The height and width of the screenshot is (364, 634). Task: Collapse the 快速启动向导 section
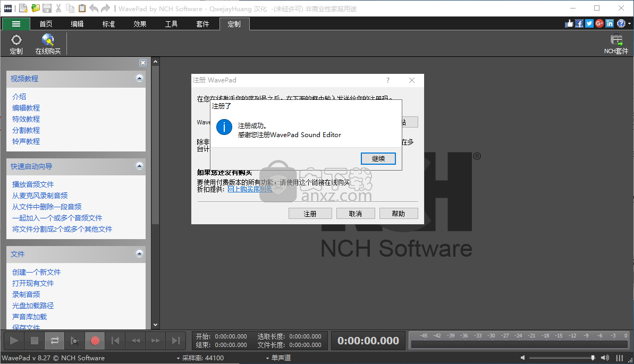tap(139, 166)
